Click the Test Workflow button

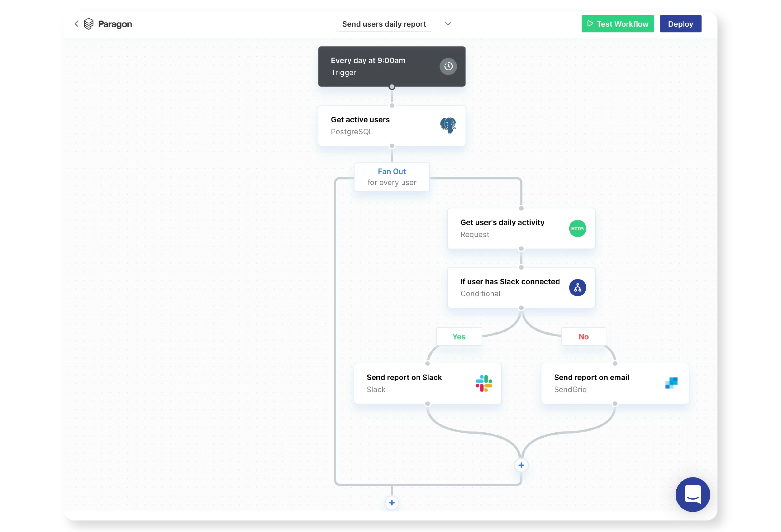click(x=617, y=24)
